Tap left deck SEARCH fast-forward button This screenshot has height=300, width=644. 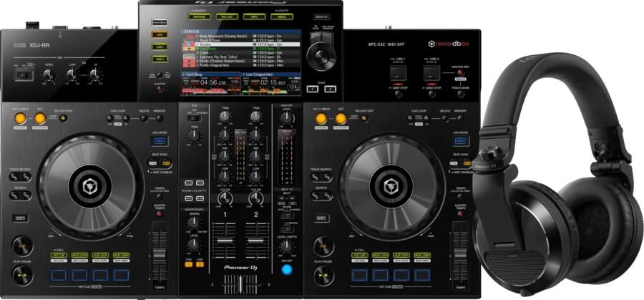(x=26, y=195)
